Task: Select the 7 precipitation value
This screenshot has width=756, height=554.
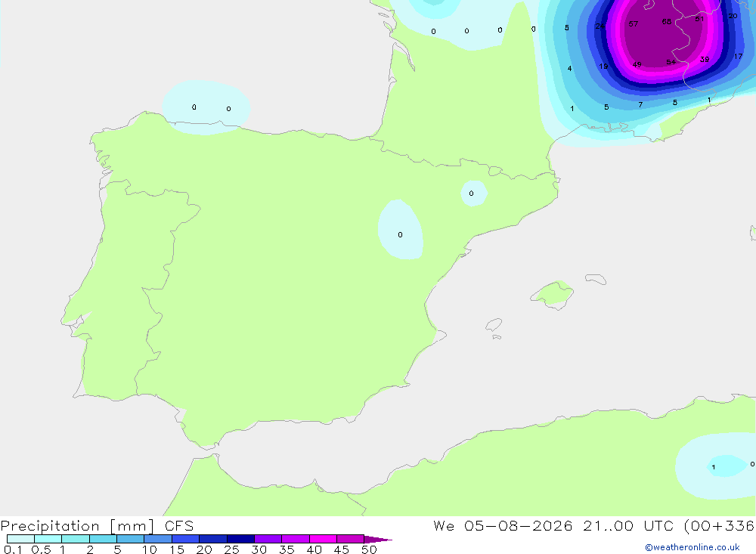Action: 640,104
